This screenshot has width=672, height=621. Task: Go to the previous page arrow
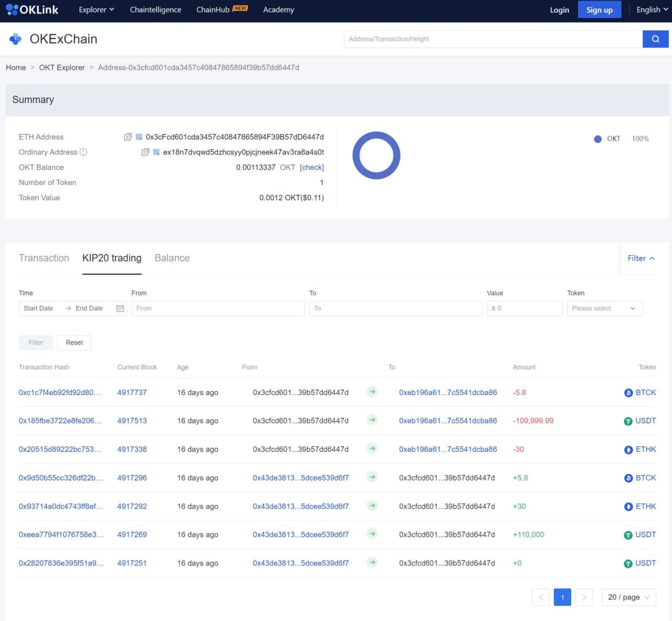click(x=541, y=597)
